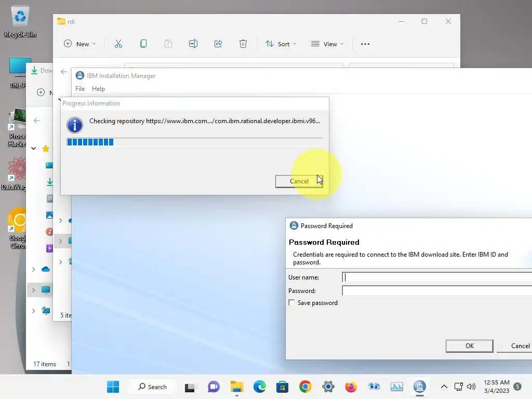Screen dimensions: 532x399
Task: Show hidden system tray icons
Action: [444, 387]
